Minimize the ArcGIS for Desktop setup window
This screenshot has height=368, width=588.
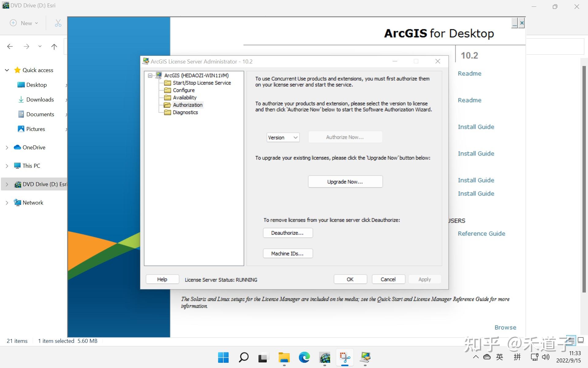coord(515,23)
